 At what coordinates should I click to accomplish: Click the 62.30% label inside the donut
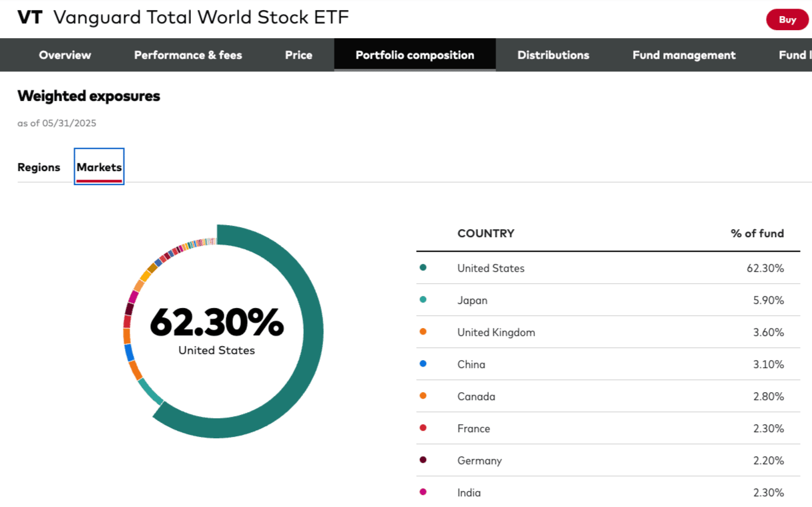pos(217,322)
